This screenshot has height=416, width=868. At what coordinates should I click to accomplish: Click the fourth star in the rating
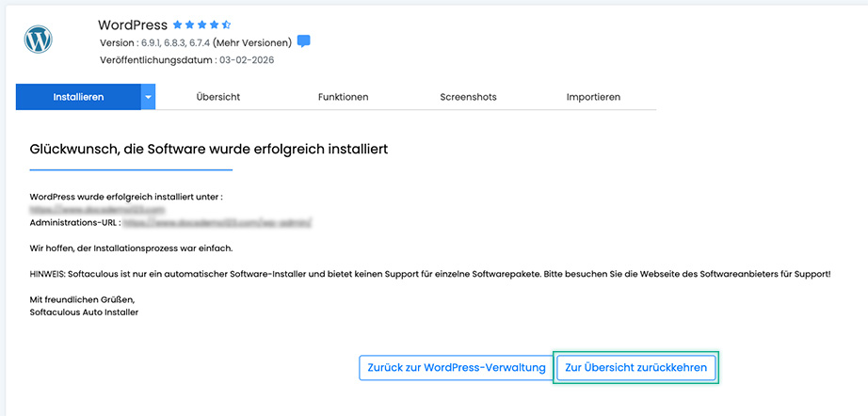click(x=214, y=24)
